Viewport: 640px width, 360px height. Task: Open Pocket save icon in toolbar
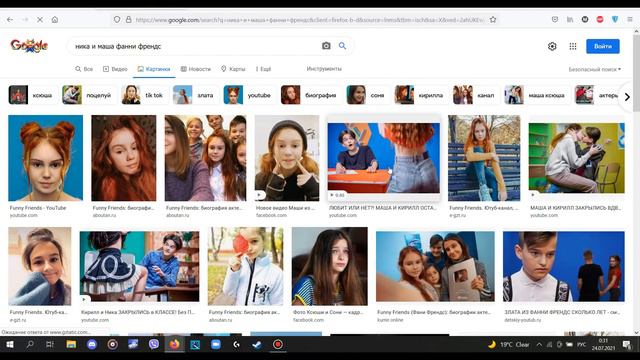coord(555,20)
